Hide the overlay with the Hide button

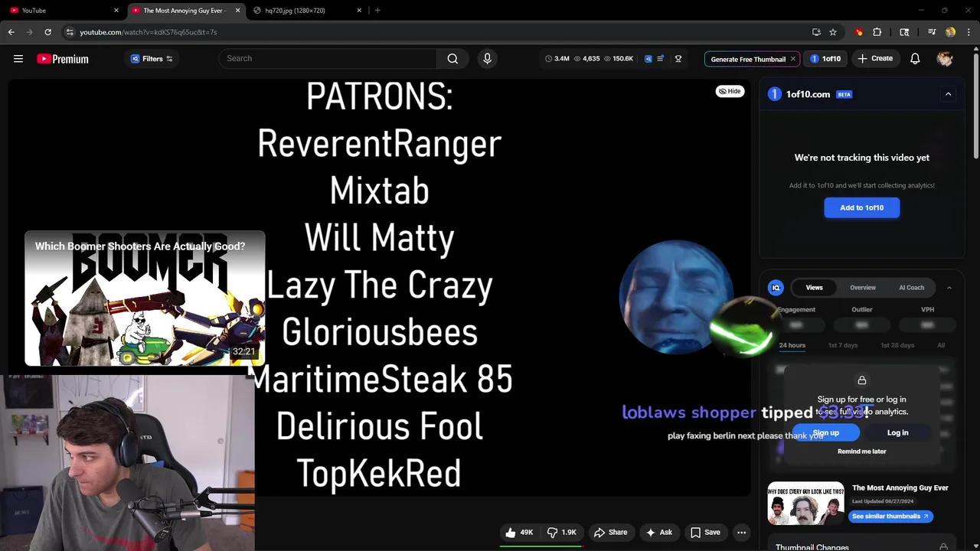pyautogui.click(x=730, y=91)
